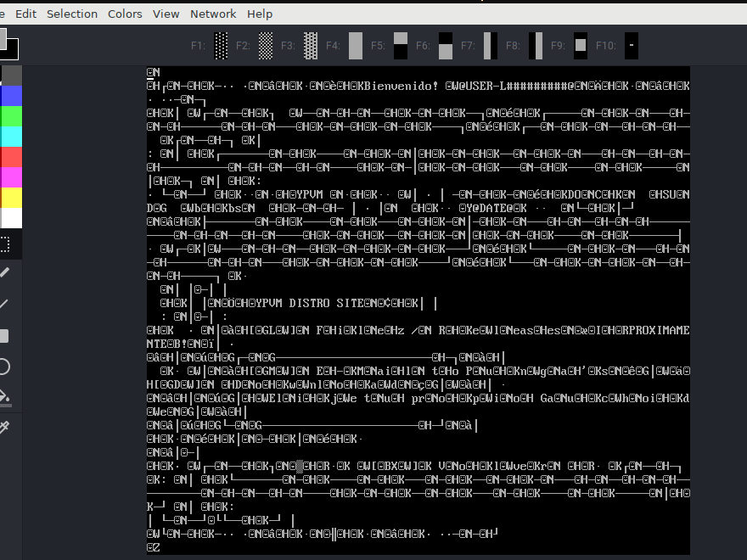
Task: Open the Help menu
Action: click(x=260, y=14)
